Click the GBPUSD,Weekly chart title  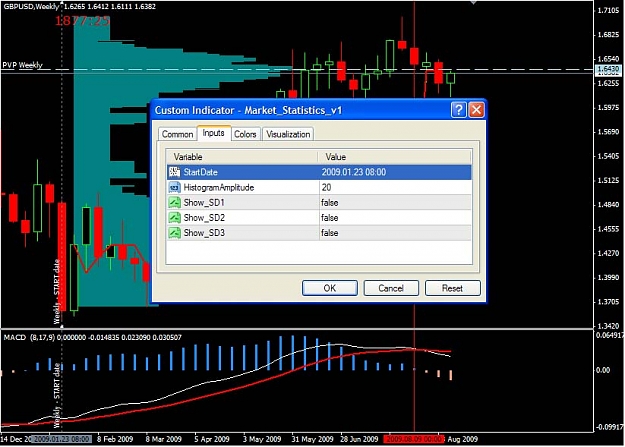click(x=31, y=6)
